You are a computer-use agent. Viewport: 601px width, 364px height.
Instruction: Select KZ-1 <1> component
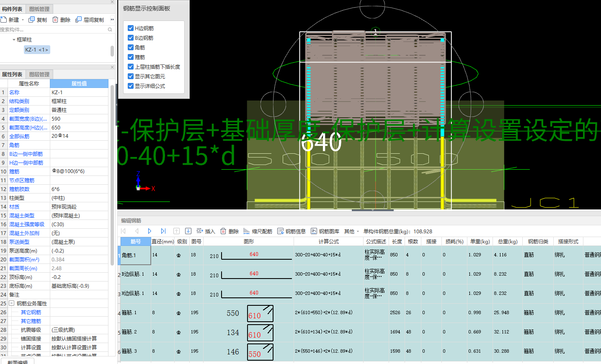37,49
